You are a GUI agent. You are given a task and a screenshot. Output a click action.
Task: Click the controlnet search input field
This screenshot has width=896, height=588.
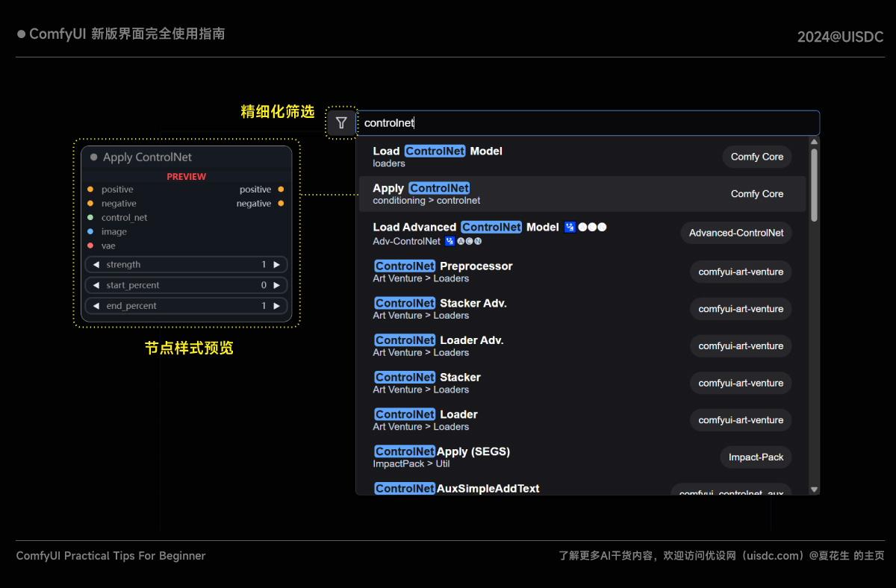[588, 123]
